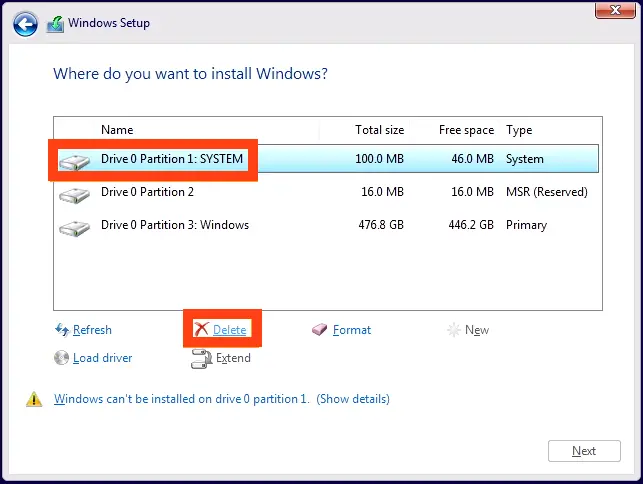The width and height of the screenshot is (643, 484).
Task: Click the Extend drive icon
Action: click(201, 359)
